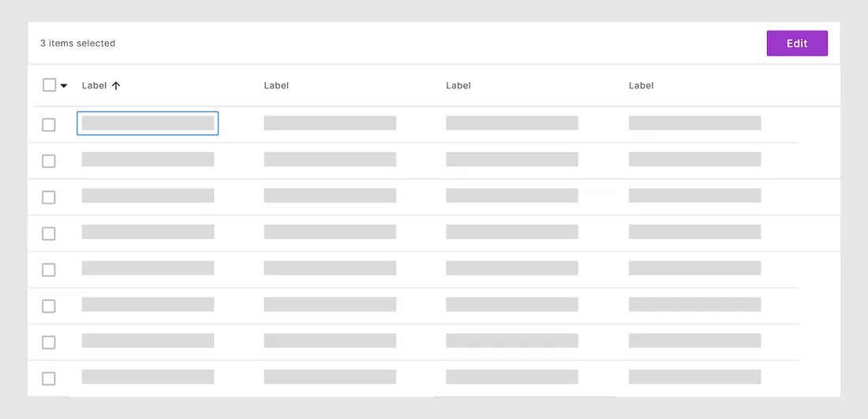Click the focused cell outlined in blue
Screen dimensions: 868x419
148,123
